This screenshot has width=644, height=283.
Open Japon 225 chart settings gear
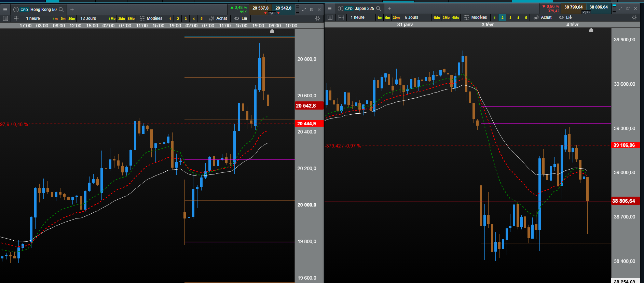[634, 17]
